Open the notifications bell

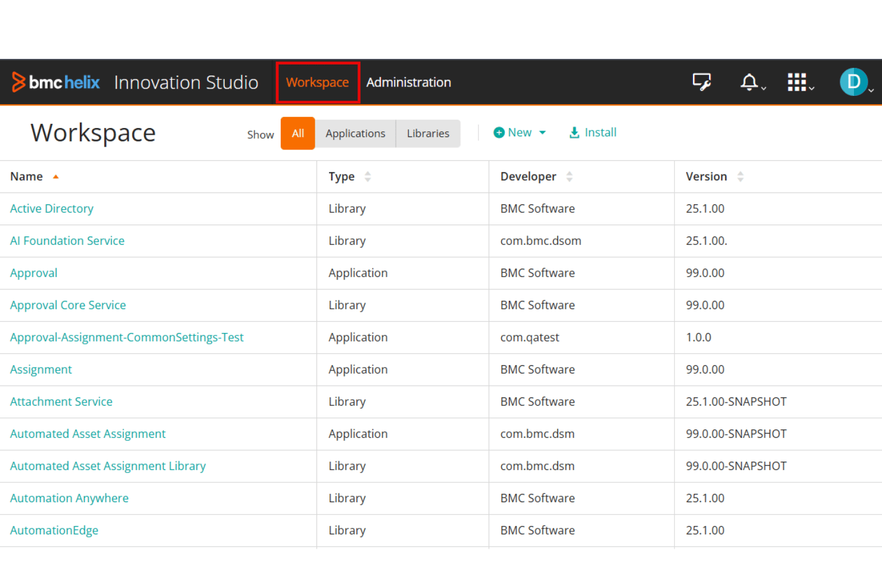750,82
